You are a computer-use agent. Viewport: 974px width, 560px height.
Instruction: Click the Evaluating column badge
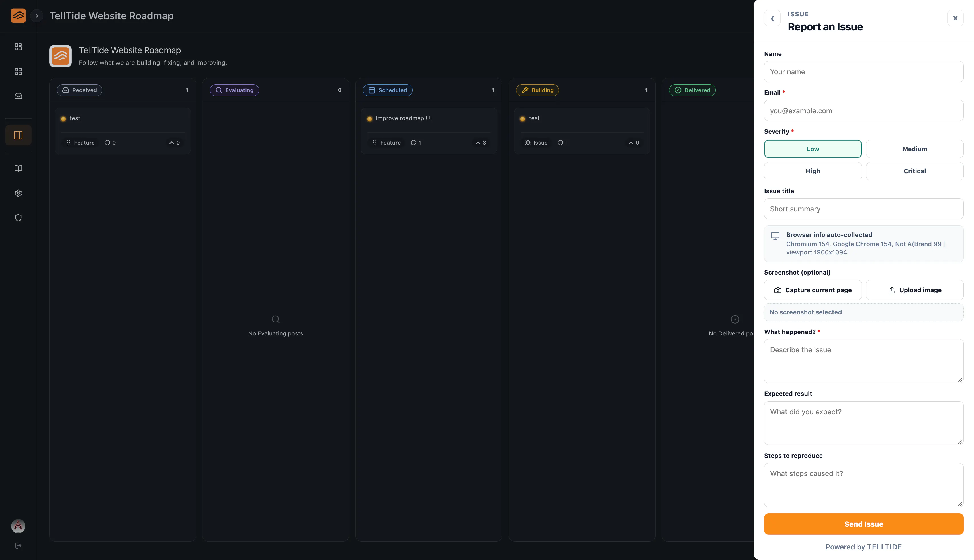pyautogui.click(x=234, y=90)
